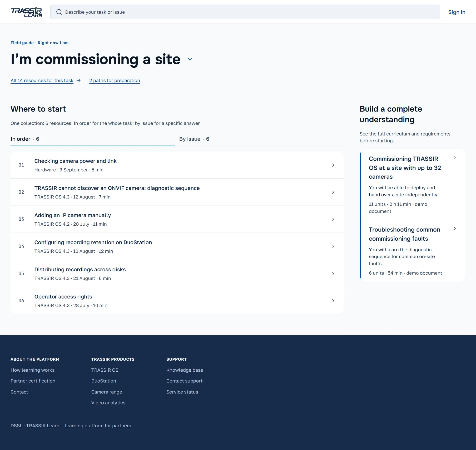Click step number 04 in the list
Image resolution: width=476 pixels, height=450 pixels.
21,246
